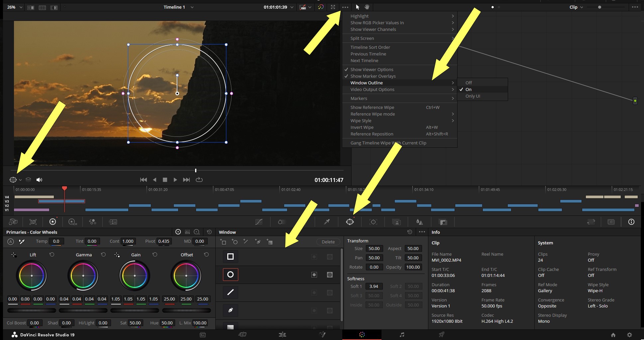
Task: Open the Sizing palette
Action: tap(591, 222)
